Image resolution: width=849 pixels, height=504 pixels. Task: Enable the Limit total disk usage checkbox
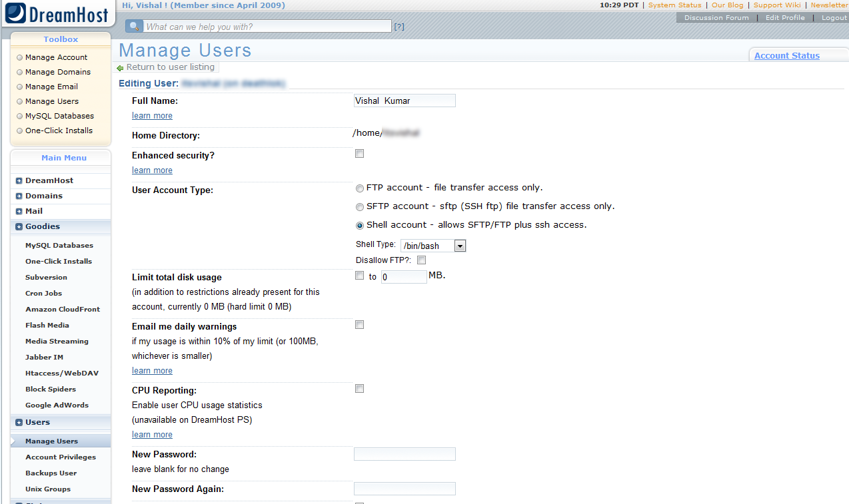click(360, 276)
